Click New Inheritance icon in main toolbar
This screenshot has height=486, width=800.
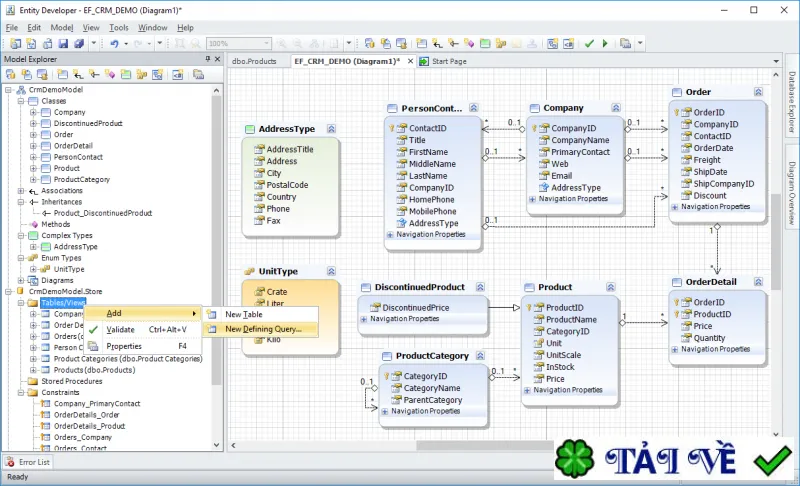click(x=453, y=44)
